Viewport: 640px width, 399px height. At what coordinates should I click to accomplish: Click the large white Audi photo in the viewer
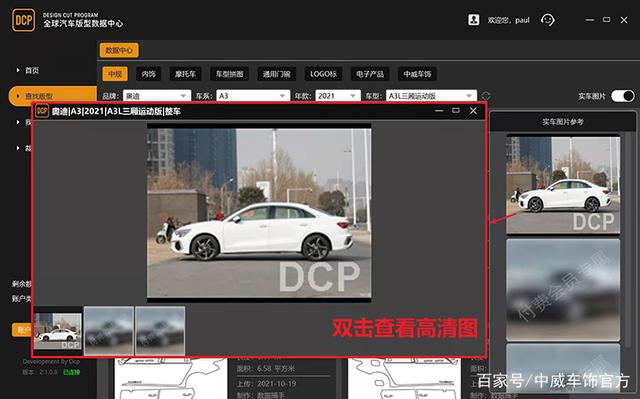[x=259, y=213]
